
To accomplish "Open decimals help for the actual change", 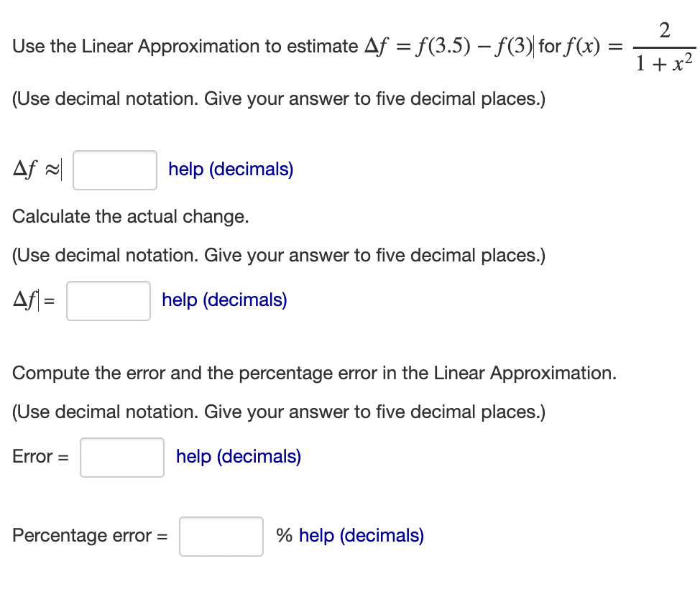I will [224, 300].
